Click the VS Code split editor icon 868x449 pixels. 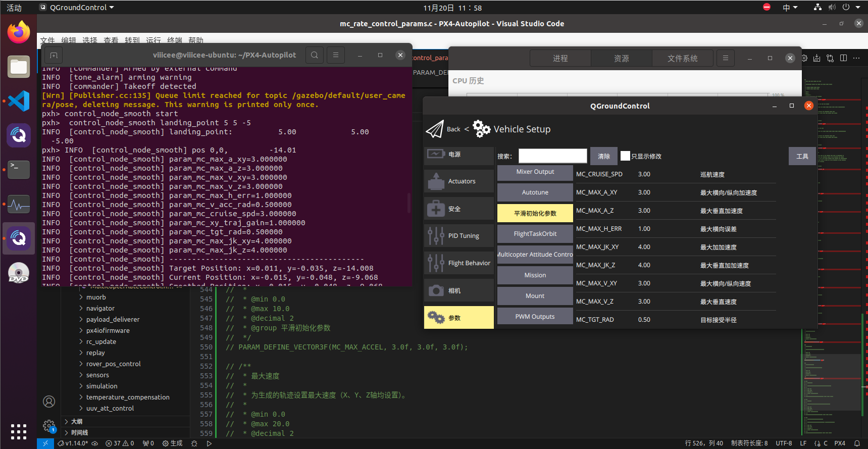pyautogui.click(x=843, y=58)
